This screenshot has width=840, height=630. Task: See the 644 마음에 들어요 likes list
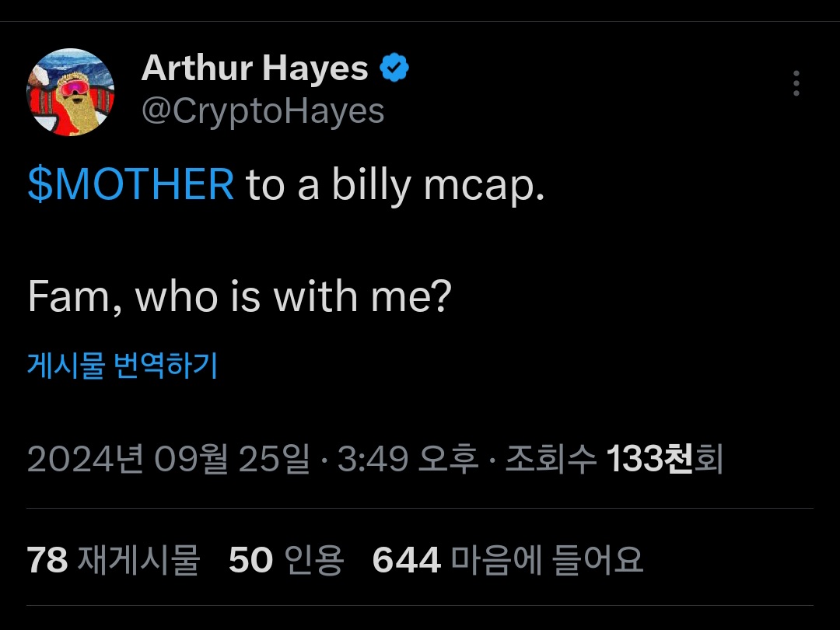[x=406, y=559]
